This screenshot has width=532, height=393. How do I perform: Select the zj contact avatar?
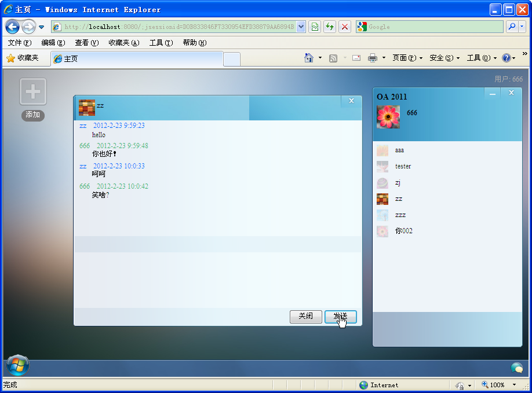(383, 182)
